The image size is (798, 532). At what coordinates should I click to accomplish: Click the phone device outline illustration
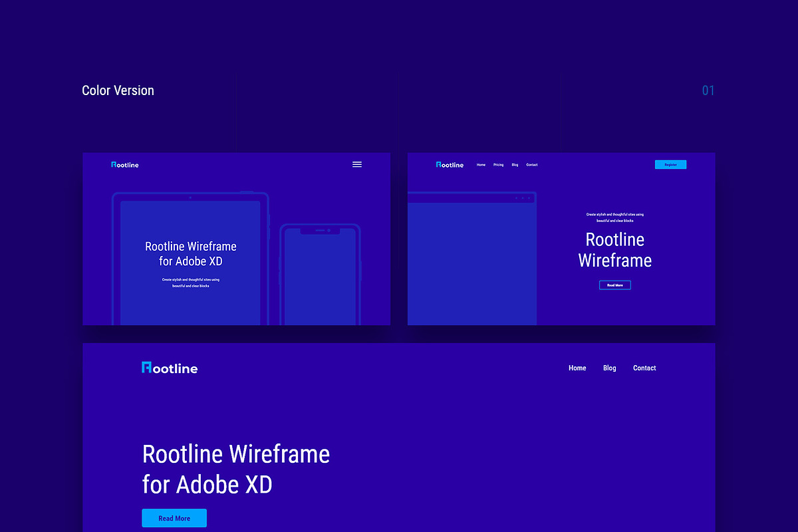320,275
